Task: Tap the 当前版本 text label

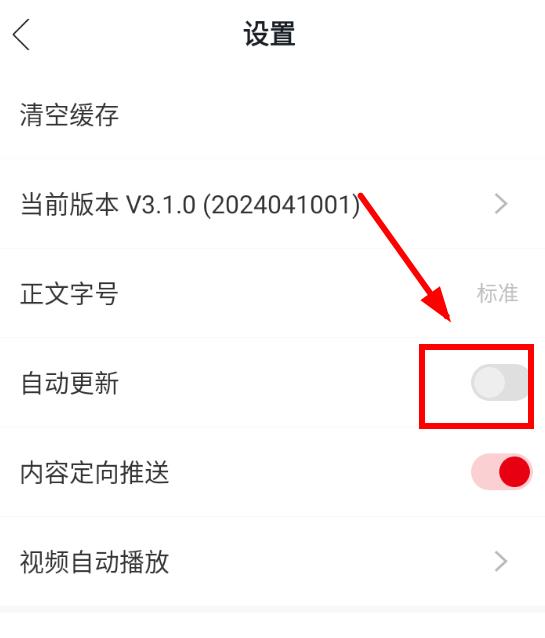Action: 70,204
